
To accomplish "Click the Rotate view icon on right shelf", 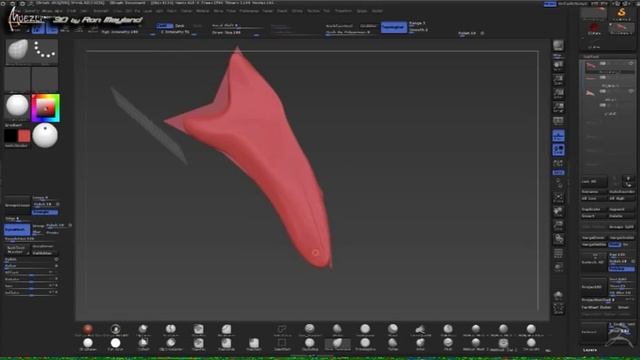I will point(558,239).
